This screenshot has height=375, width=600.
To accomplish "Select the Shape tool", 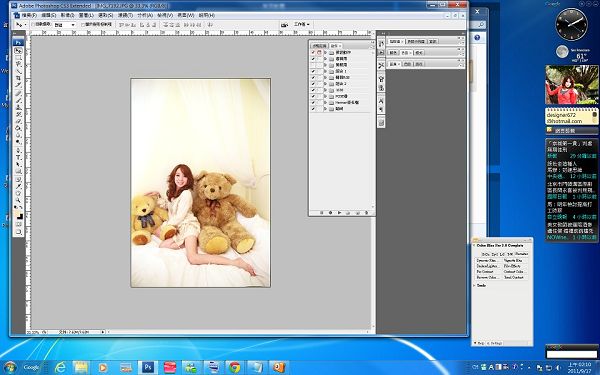I will click(x=18, y=170).
